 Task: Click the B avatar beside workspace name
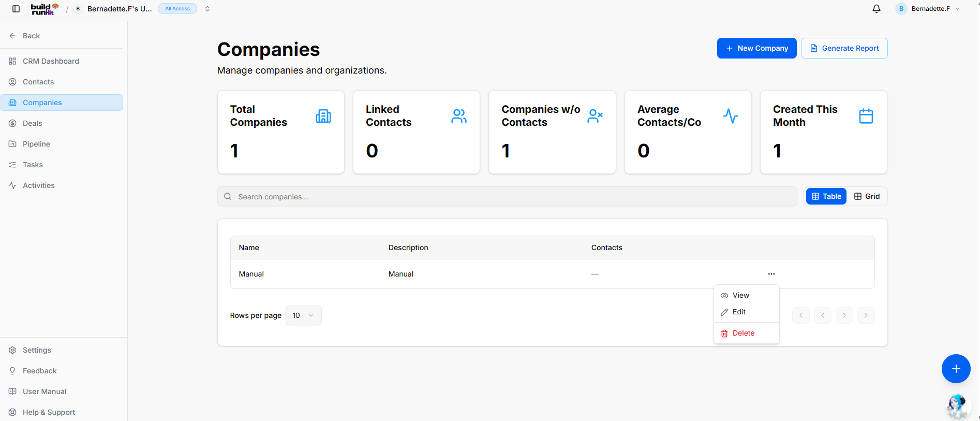(78, 9)
